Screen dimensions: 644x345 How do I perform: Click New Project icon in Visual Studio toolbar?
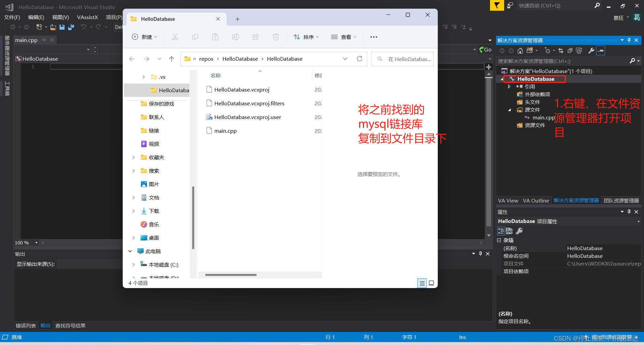pos(39,27)
